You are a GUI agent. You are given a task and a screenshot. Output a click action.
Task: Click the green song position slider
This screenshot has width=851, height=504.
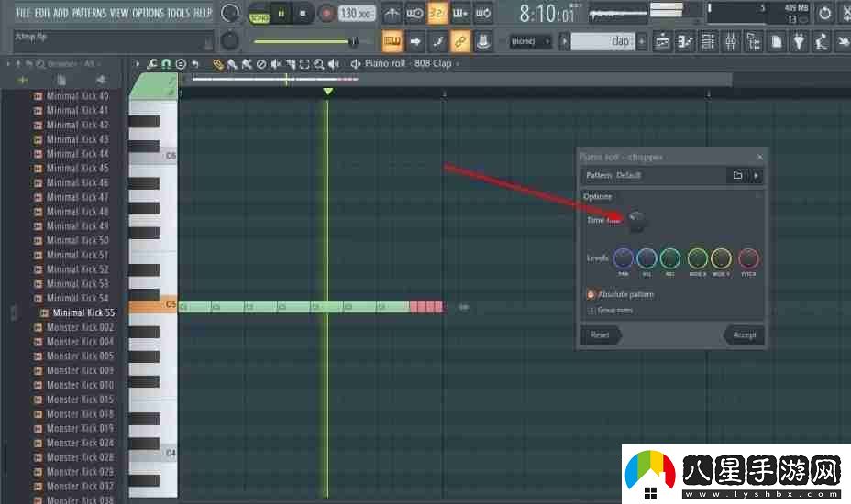305,41
